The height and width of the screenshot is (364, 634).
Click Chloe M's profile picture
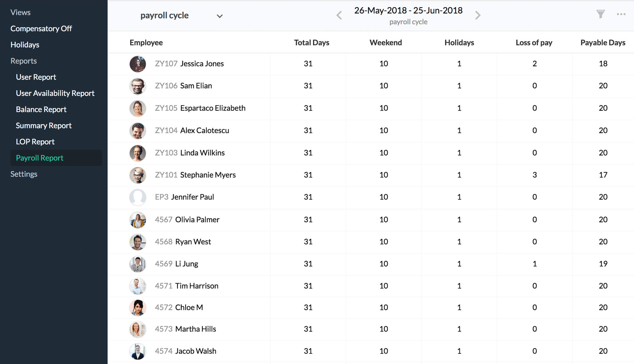138,307
